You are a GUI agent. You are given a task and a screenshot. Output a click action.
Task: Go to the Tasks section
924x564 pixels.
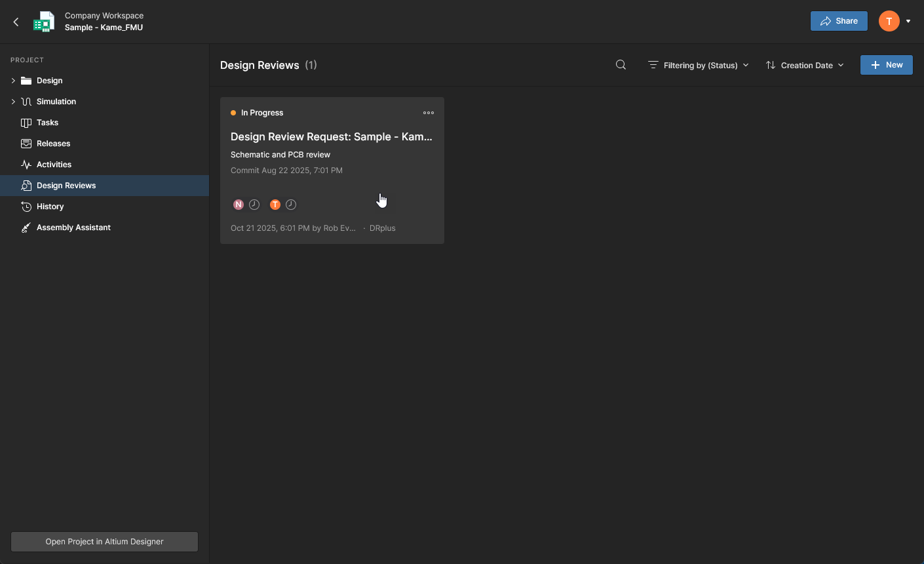pyautogui.click(x=47, y=123)
